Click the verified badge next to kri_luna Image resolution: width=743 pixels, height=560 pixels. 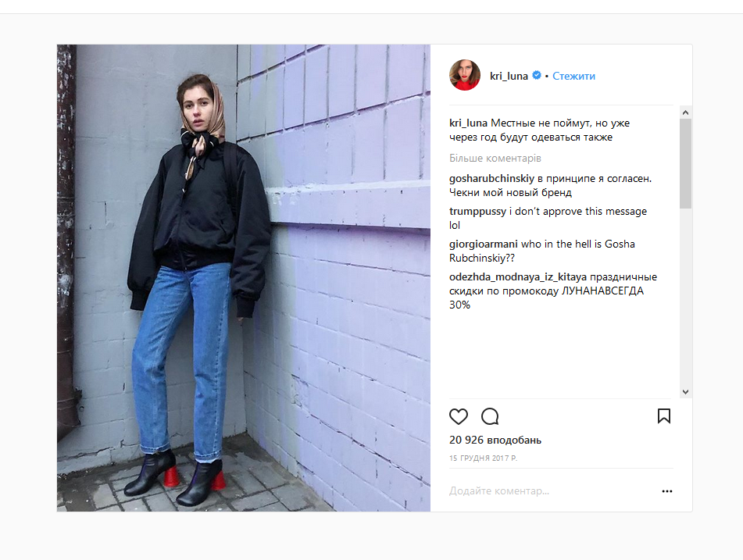click(x=537, y=75)
